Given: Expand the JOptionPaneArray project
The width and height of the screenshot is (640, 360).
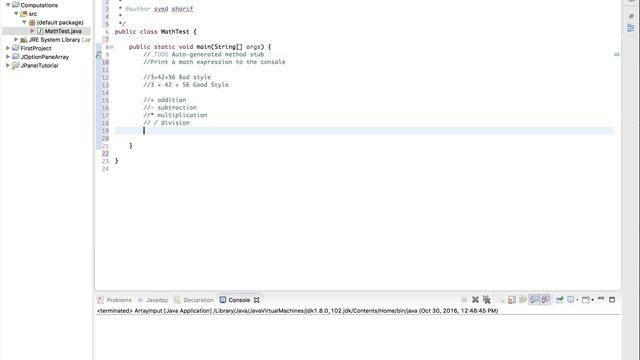Looking at the screenshot, I should 8,56.
